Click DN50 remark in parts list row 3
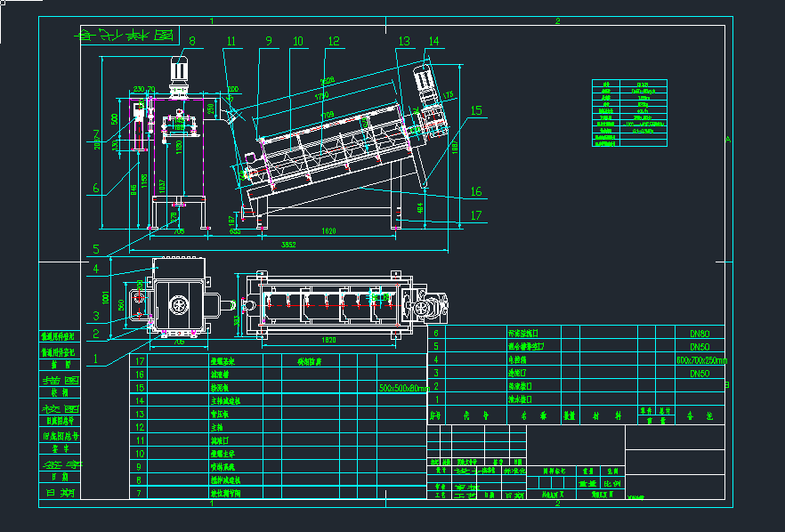This screenshot has width=785, height=532. 700,374
